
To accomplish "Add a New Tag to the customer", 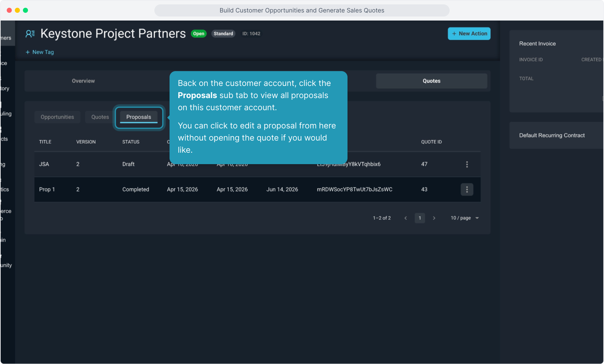I will pos(40,52).
